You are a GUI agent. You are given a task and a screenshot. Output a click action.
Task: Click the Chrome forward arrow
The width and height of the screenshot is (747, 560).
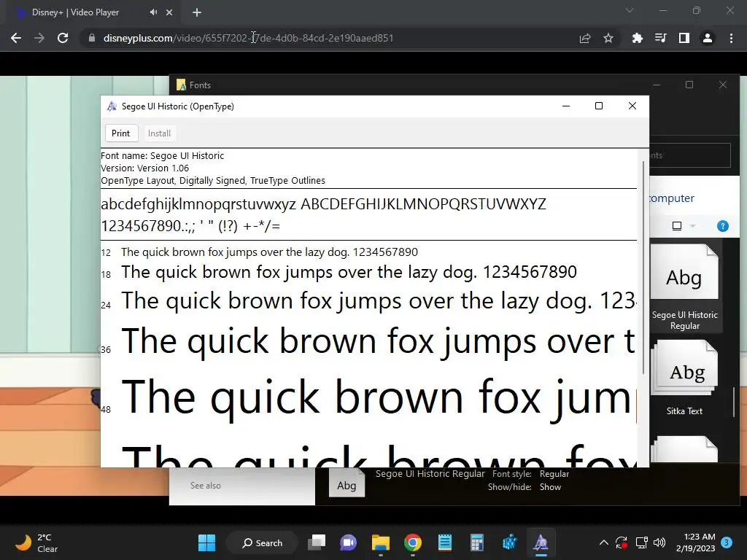pyautogui.click(x=39, y=38)
